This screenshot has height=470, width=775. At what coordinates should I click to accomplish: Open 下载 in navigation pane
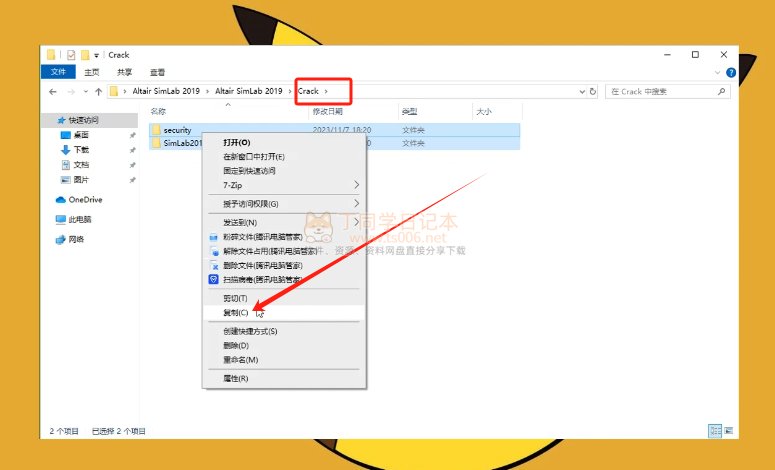[x=82, y=150]
